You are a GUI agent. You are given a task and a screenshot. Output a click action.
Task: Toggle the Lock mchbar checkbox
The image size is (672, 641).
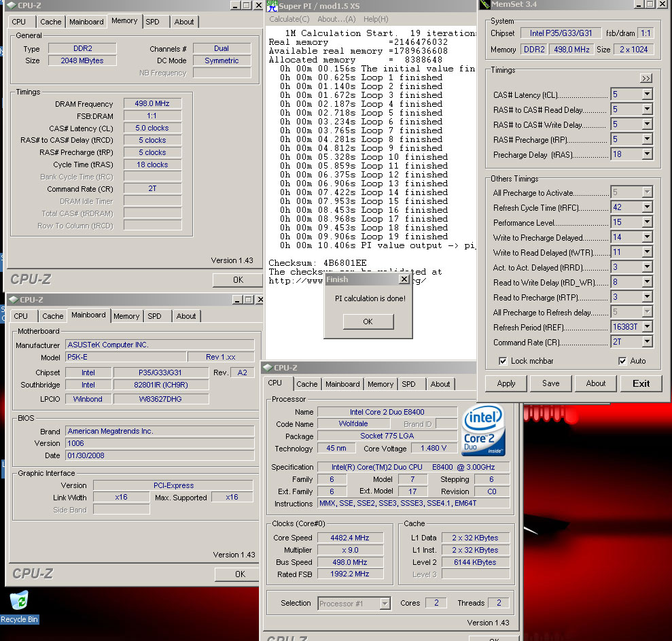click(x=503, y=361)
